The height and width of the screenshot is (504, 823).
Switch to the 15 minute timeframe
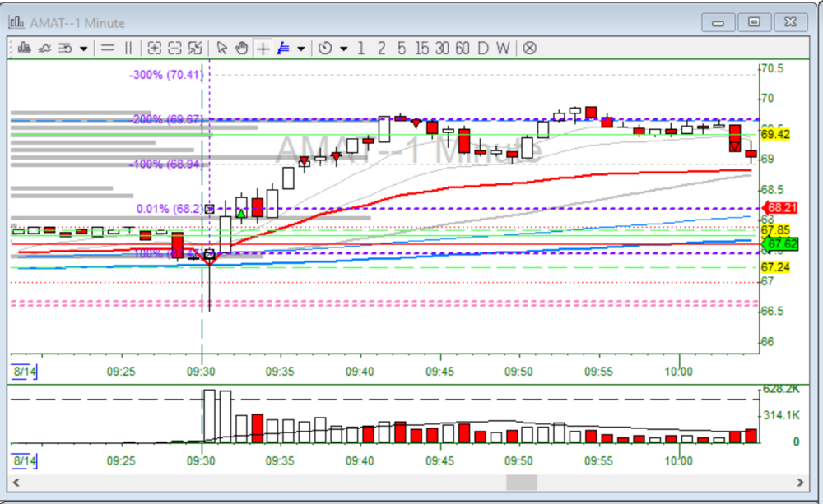(422, 49)
